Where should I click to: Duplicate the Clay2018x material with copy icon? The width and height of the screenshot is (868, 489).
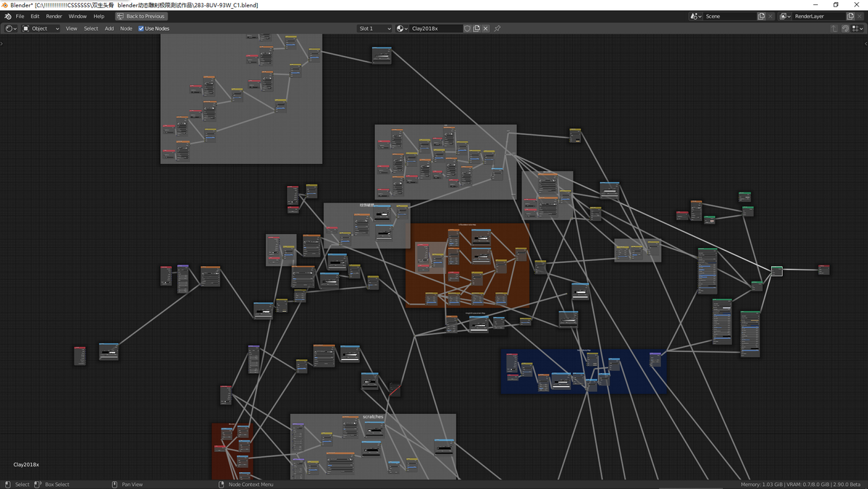tap(476, 29)
